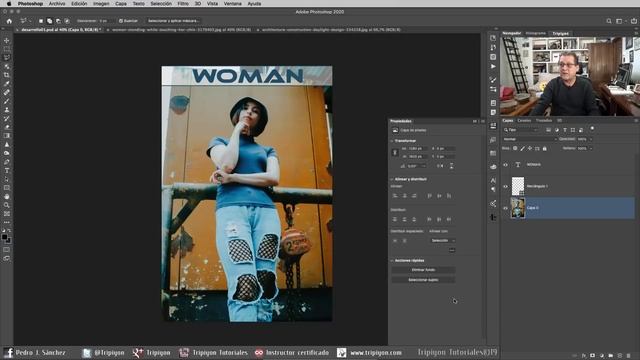Hide the WOMAN text layer
This screenshot has height=360, width=640.
point(505,165)
